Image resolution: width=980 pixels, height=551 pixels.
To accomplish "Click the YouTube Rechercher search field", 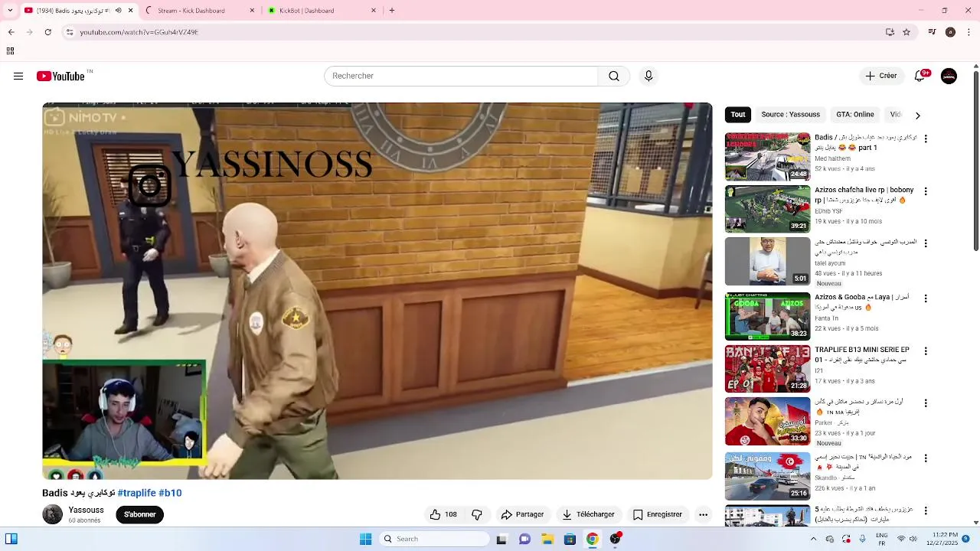I will 461,76.
